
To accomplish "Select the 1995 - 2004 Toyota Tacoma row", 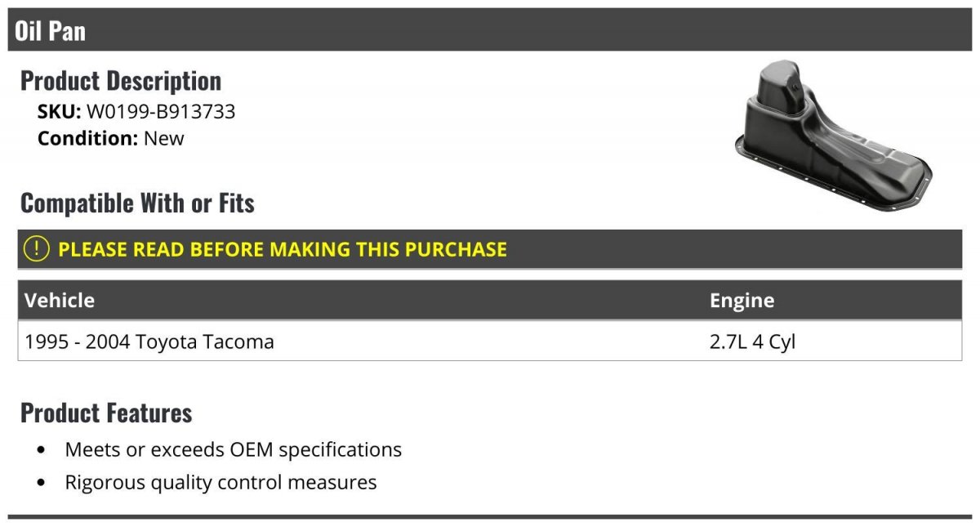I will point(490,342).
